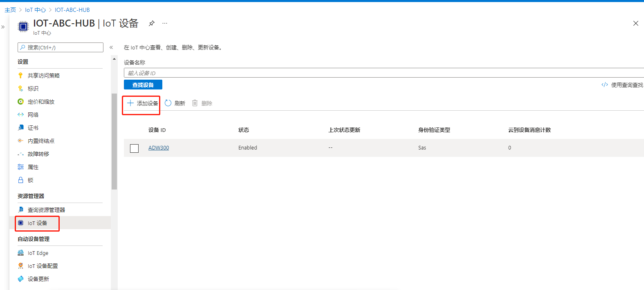Open IoT Edge menu item

38,253
